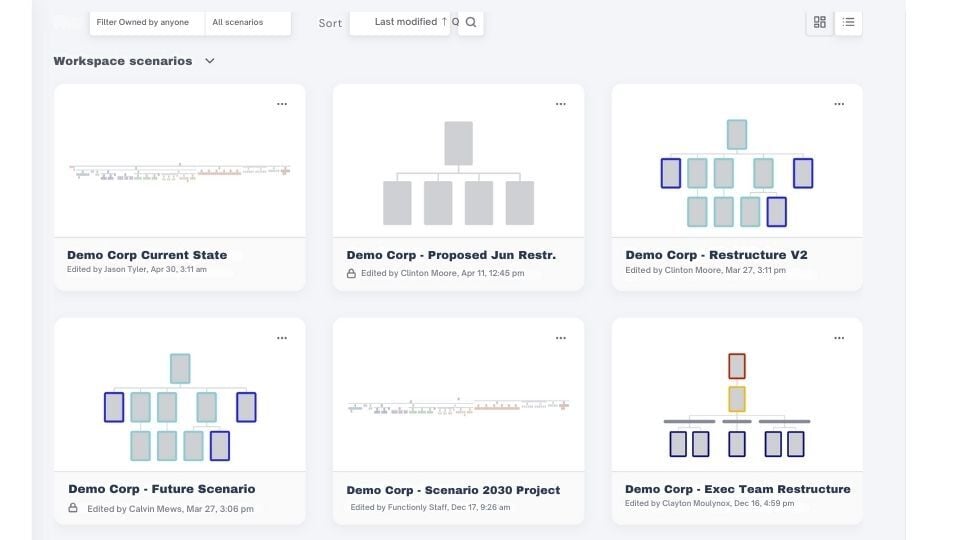The image size is (960, 540).
Task: Open the search icon button
Action: [x=471, y=22]
